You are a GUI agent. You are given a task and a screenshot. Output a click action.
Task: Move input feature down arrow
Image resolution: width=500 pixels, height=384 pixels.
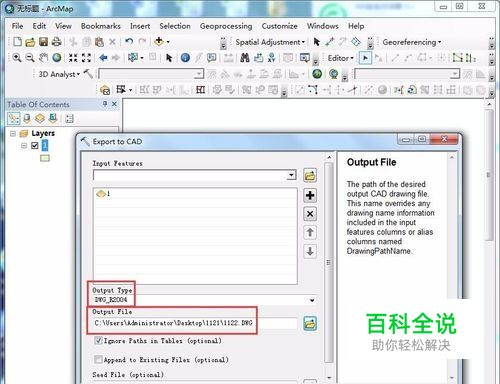310,251
